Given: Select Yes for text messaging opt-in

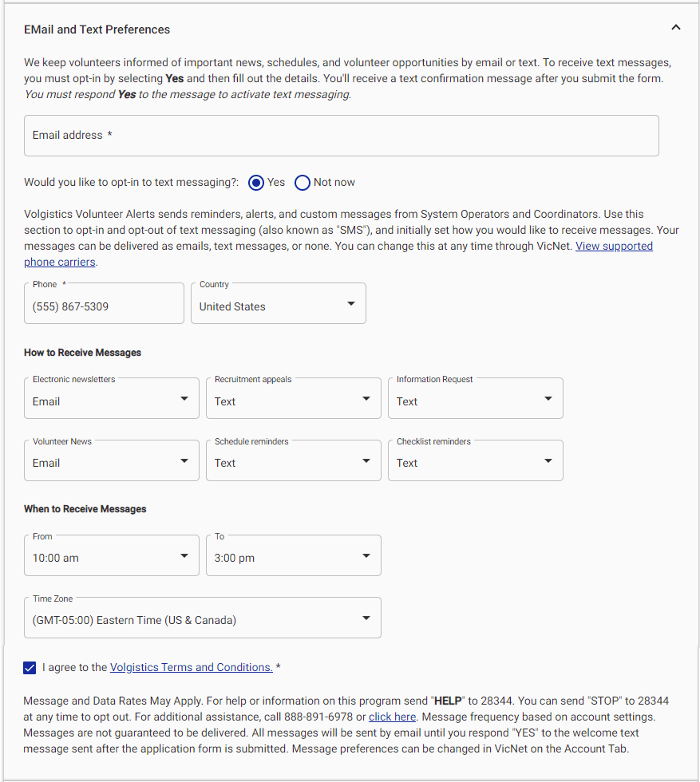Looking at the screenshot, I should [255, 183].
